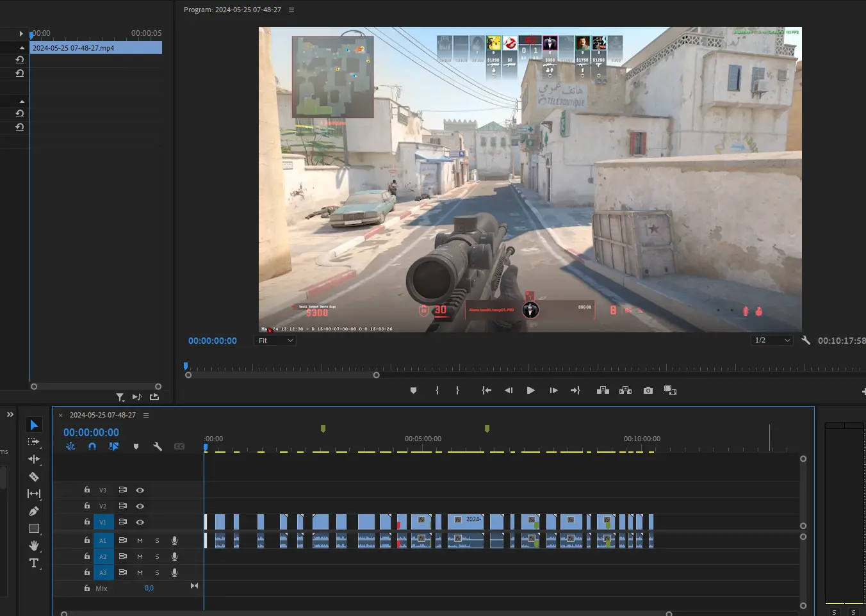Toggle Linked Selection in timeline header
This screenshot has width=866, height=616.
tap(114, 446)
